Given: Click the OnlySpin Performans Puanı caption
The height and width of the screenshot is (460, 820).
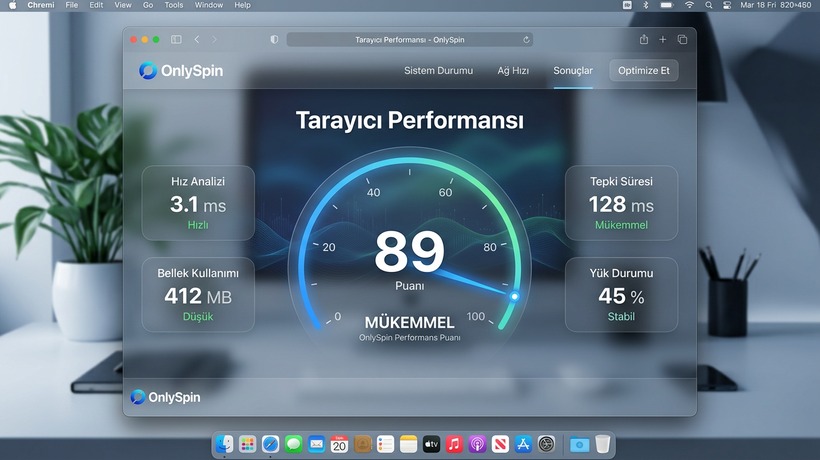Looking at the screenshot, I should [409, 338].
